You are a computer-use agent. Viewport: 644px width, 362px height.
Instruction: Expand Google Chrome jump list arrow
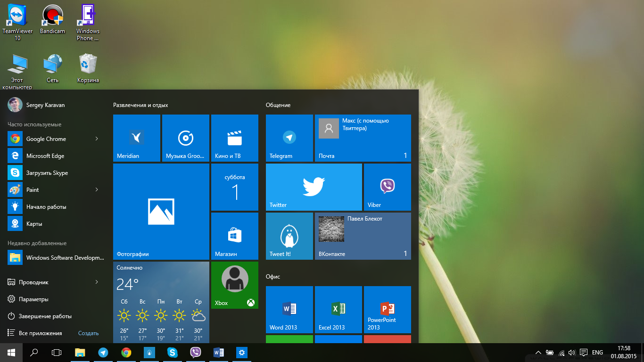click(x=96, y=139)
